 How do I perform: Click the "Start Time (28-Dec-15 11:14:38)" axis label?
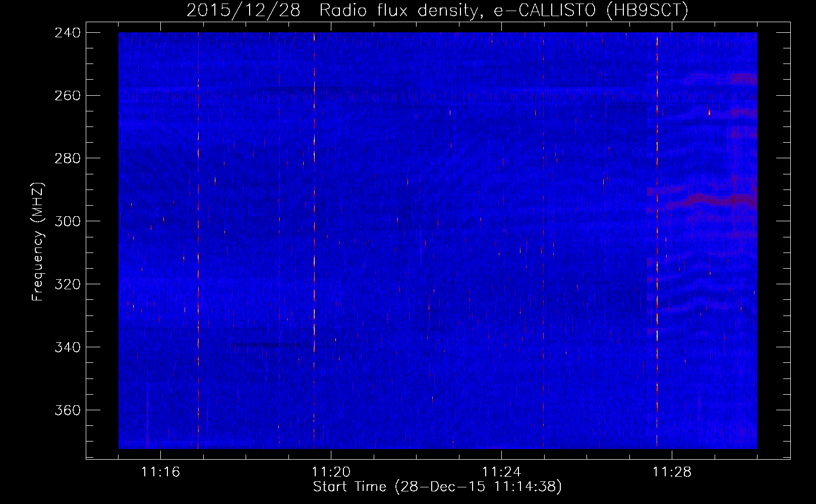tap(437, 487)
